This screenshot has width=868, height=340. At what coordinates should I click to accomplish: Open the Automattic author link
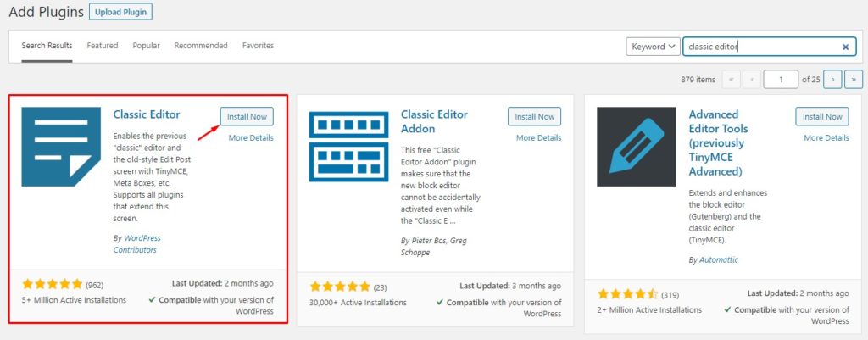(719, 259)
